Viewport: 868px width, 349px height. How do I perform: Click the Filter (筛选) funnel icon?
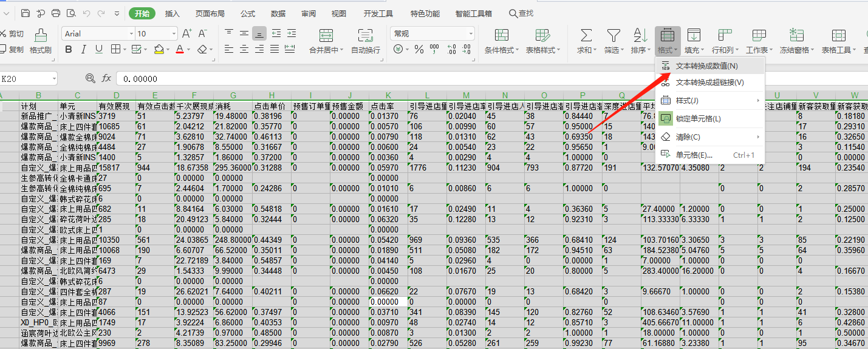point(614,36)
